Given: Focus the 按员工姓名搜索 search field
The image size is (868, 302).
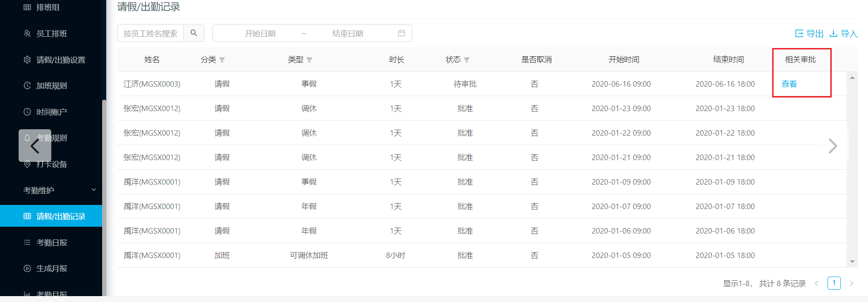Looking at the screenshot, I should point(151,33).
